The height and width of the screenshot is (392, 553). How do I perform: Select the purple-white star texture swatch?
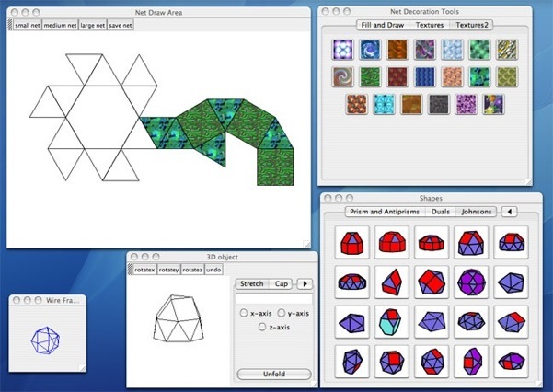click(342, 50)
